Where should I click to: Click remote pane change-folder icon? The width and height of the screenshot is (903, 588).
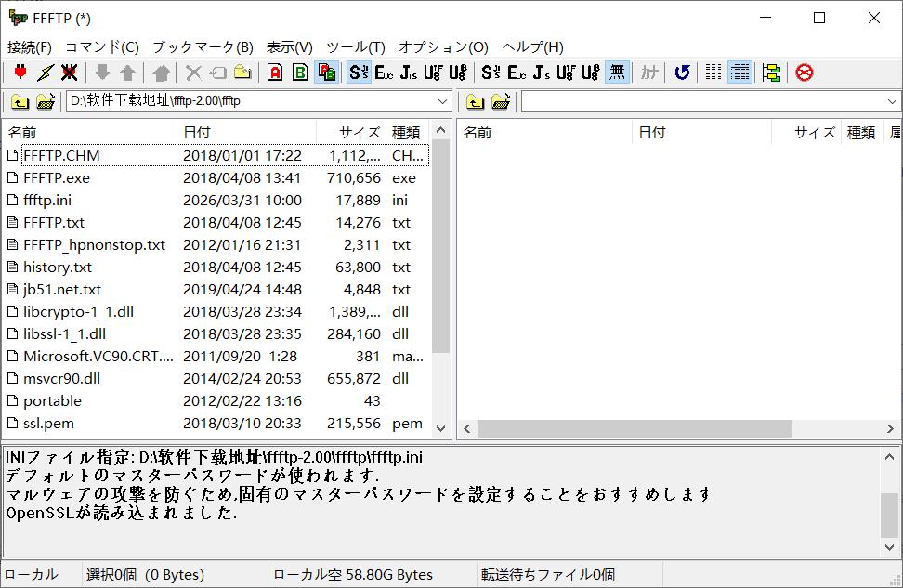[x=501, y=102]
